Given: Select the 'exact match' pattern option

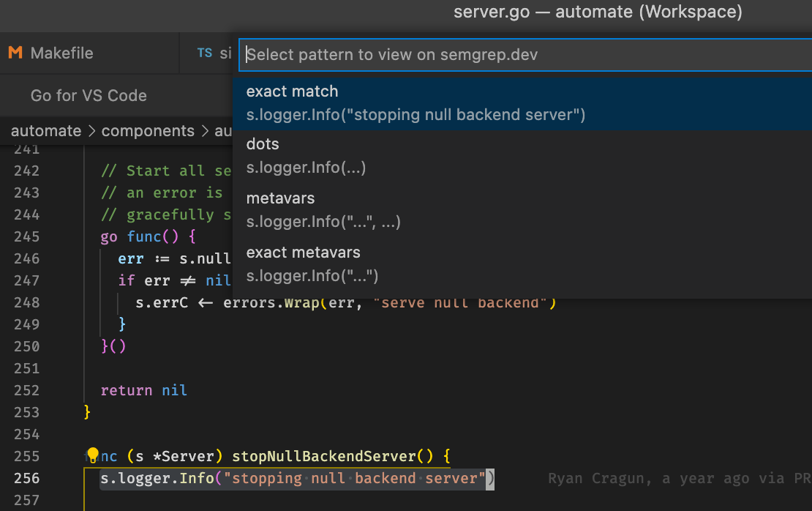Looking at the screenshot, I should [522, 103].
